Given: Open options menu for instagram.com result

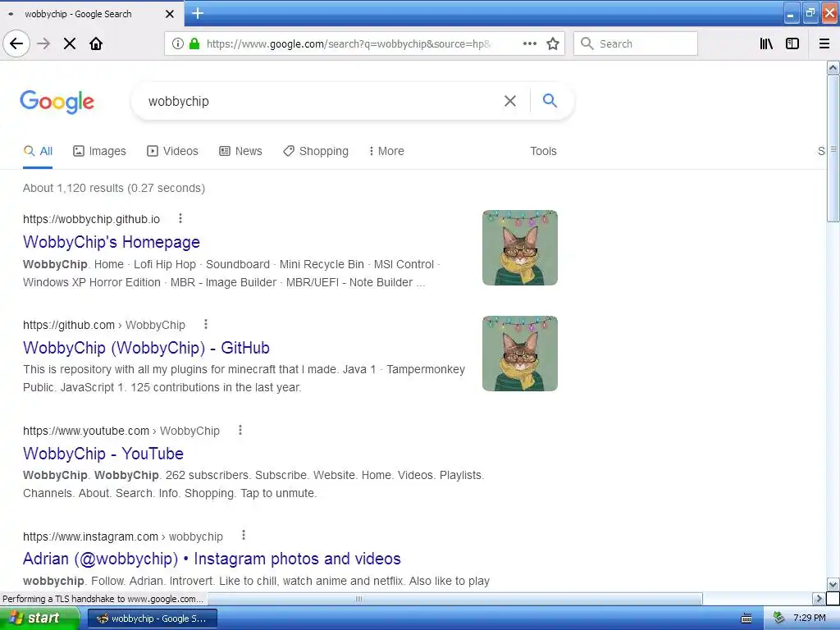Looking at the screenshot, I should click(243, 535).
